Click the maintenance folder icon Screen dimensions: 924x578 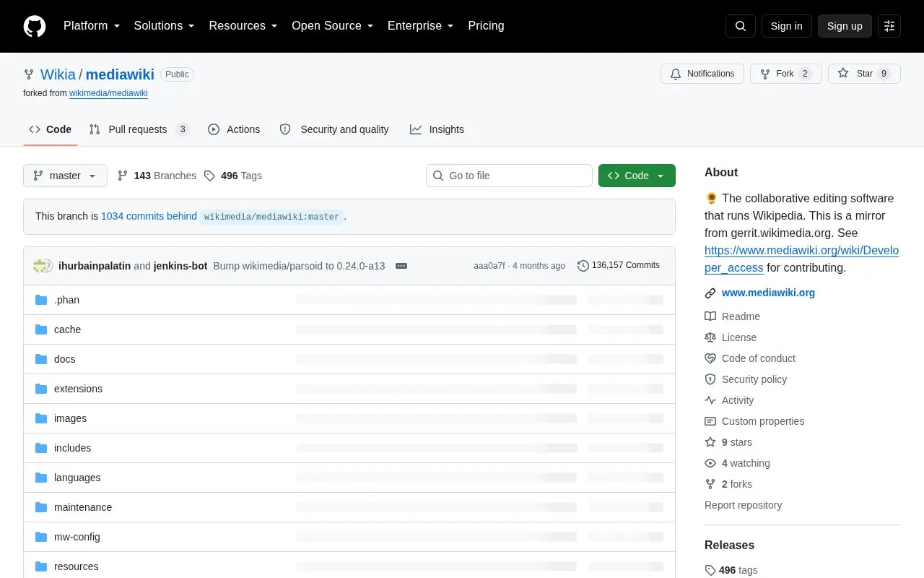[41, 507]
